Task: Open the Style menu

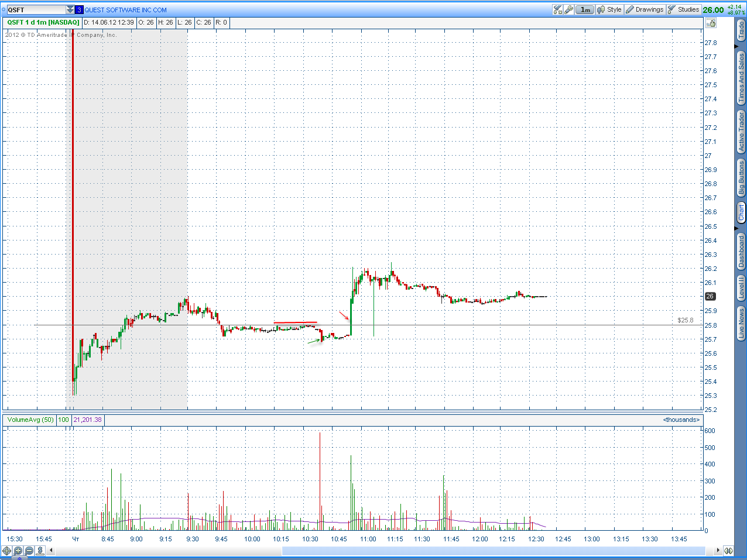Action: coord(609,9)
